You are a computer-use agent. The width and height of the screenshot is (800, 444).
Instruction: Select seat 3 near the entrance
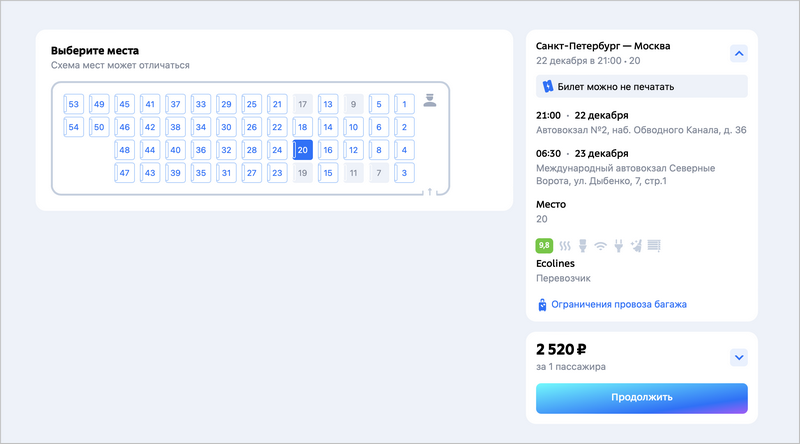pos(404,173)
